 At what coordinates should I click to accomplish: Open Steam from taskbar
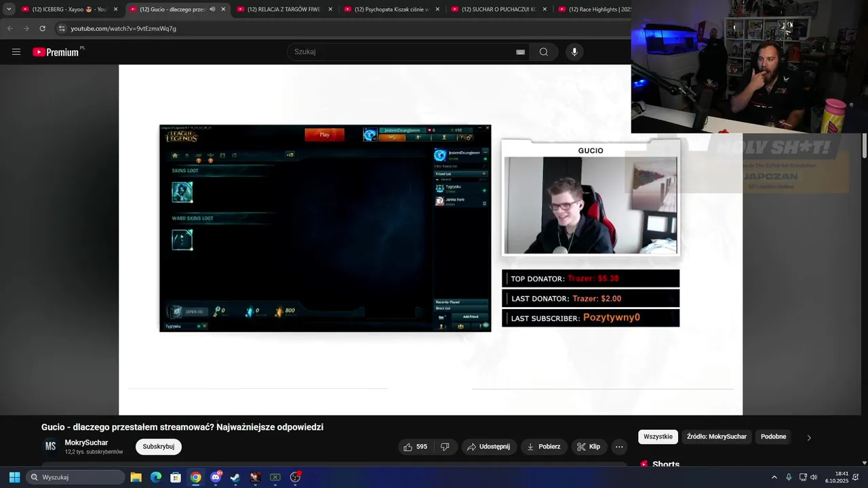click(235, 477)
